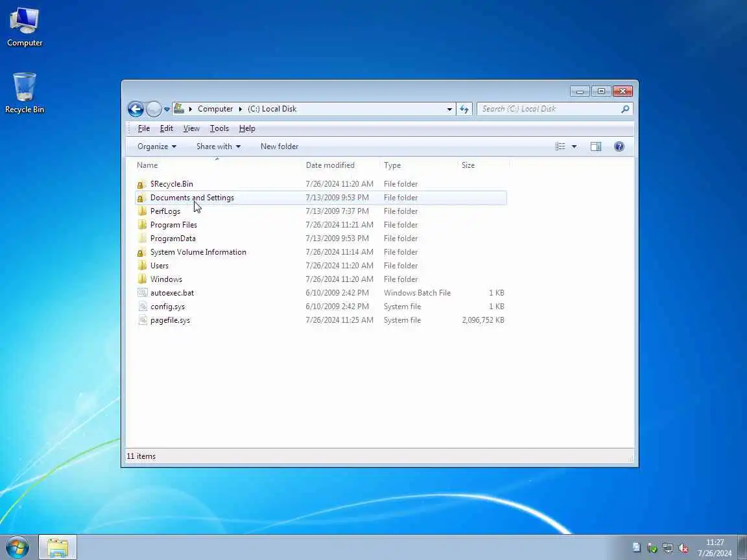Open the Help menu
This screenshot has height=560, width=747.
point(247,128)
